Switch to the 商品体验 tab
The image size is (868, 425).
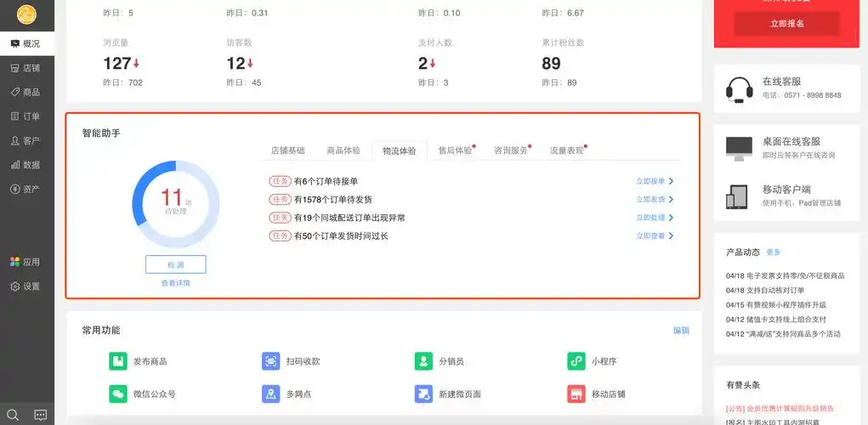tap(343, 150)
